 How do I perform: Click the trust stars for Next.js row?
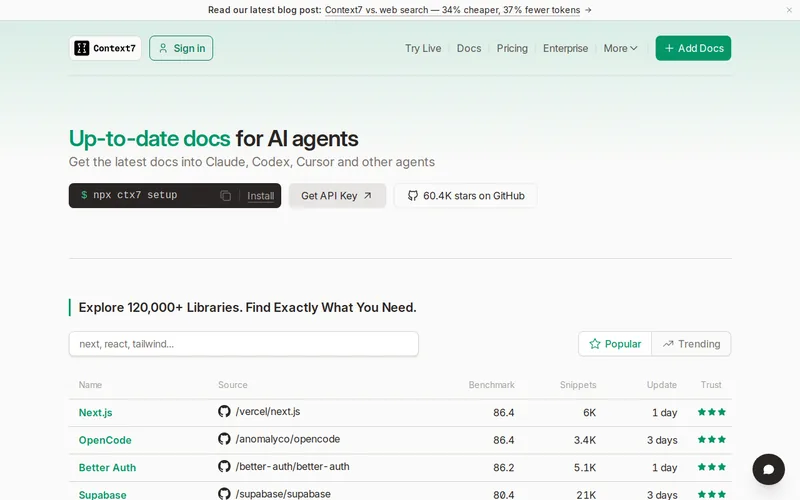pos(712,412)
